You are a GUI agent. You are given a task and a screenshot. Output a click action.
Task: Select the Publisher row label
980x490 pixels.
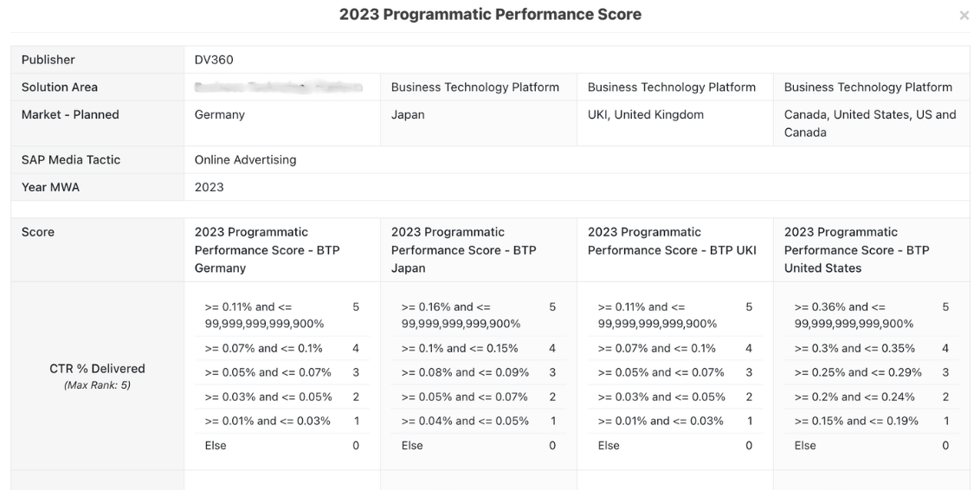pyautogui.click(x=48, y=60)
